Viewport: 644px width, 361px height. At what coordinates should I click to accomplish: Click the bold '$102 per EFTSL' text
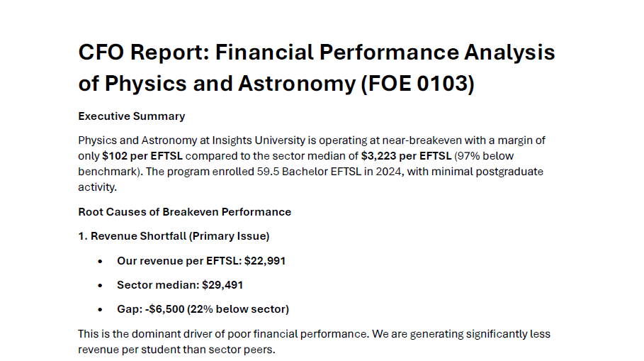[x=142, y=156]
